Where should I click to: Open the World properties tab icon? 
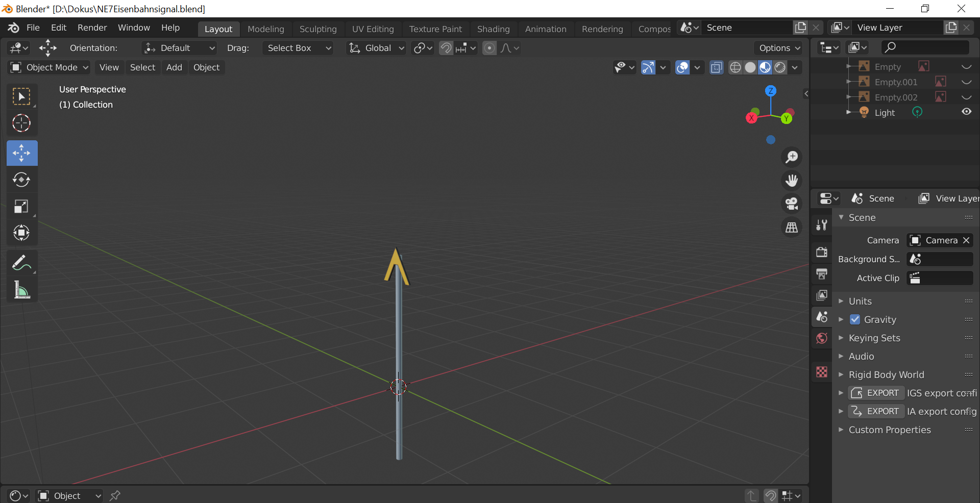point(822,338)
